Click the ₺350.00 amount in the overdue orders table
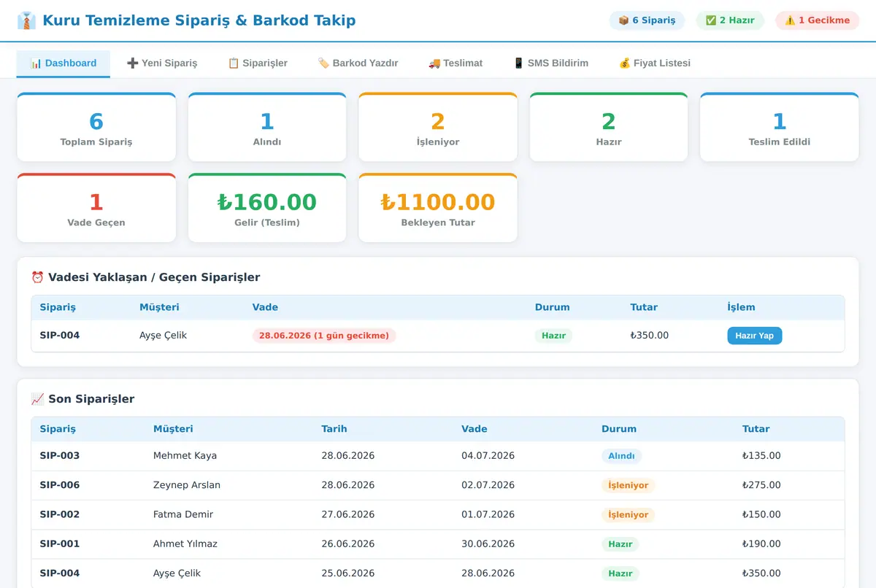The image size is (876, 588). pos(650,336)
